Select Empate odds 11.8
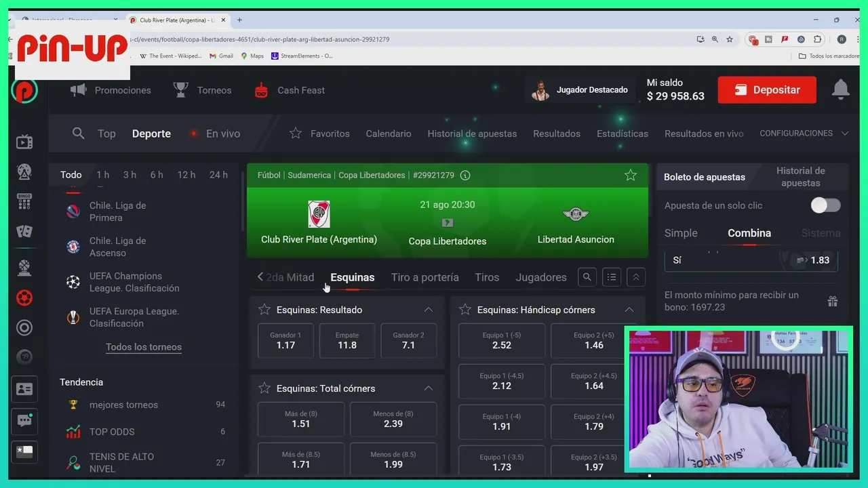This screenshot has height=488, width=868. (347, 340)
